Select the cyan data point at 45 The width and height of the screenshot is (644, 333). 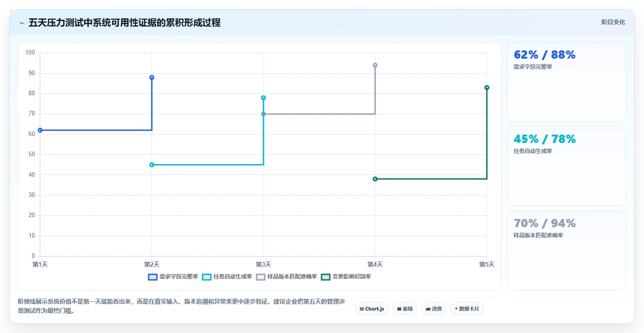point(152,164)
